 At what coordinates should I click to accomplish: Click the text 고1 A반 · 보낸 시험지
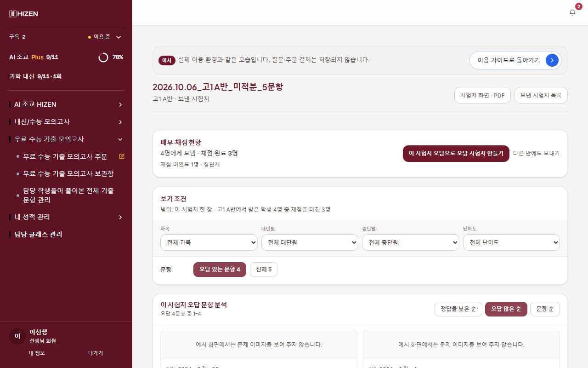click(181, 99)
